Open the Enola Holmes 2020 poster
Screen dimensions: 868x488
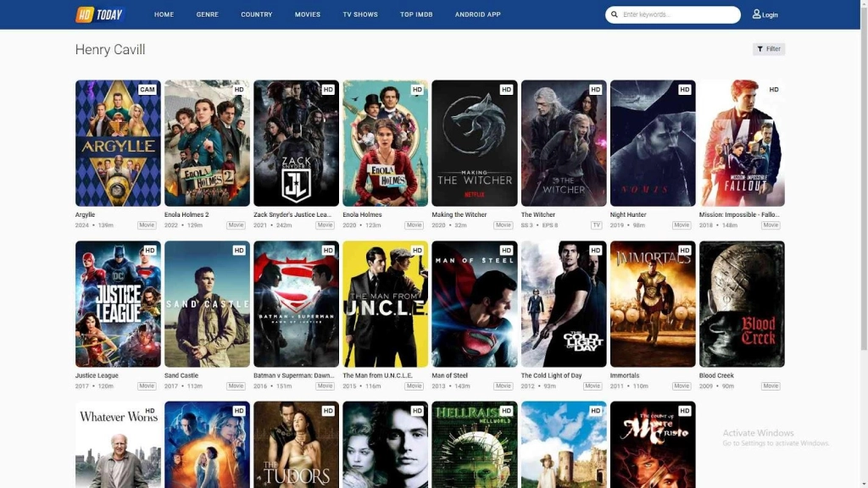[386, 143]
